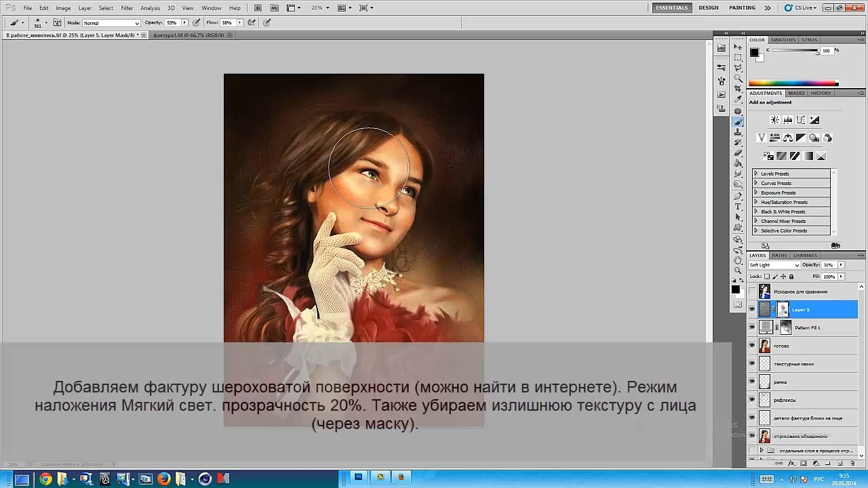Expand Levels Presets list
Image resolution: width=868 pixels, height=488 pixels.
pos(756,174)
